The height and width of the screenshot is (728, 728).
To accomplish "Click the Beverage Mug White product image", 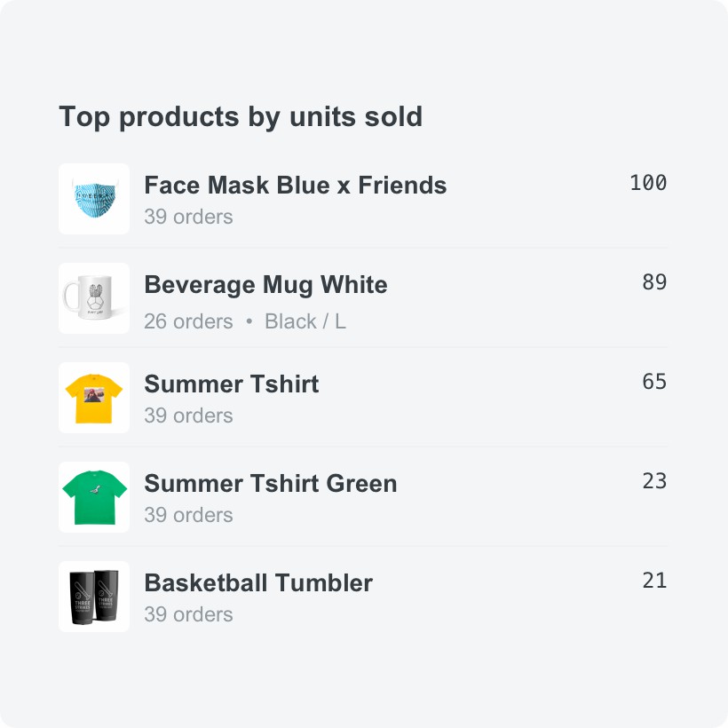I will (94, 298).
